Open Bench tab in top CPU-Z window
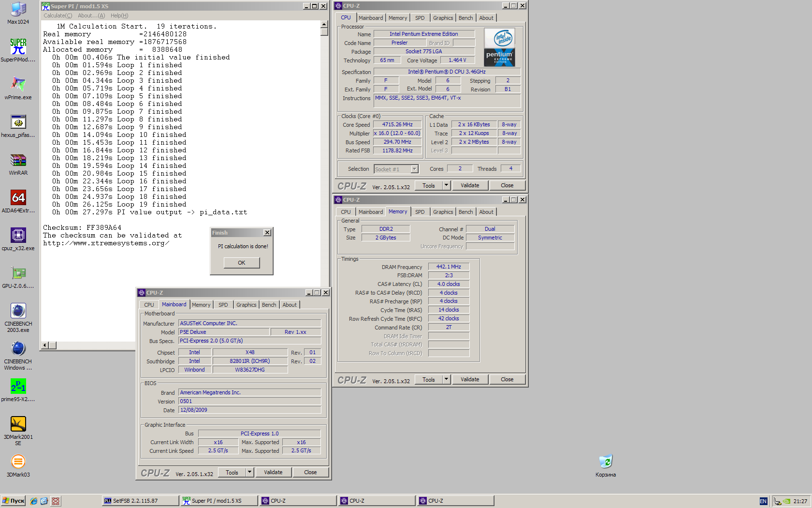Viewport: 812px width, 508px height. tap(465, 18)
